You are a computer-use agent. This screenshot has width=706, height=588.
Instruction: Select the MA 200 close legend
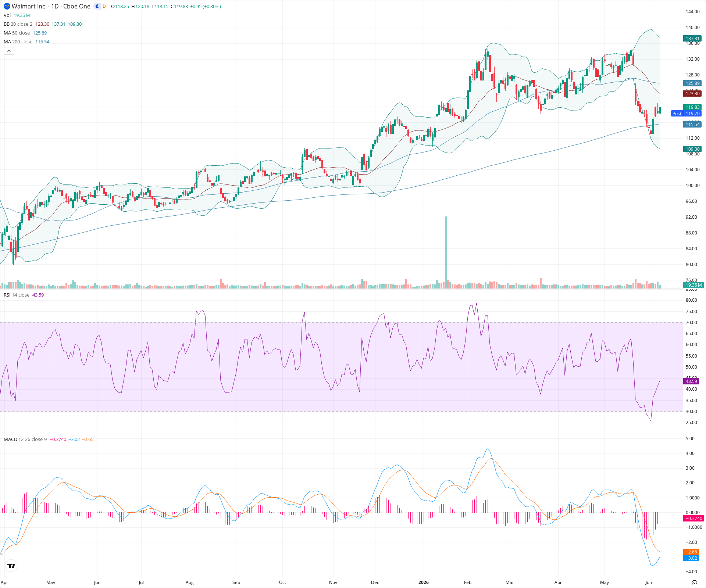point(18,42)
